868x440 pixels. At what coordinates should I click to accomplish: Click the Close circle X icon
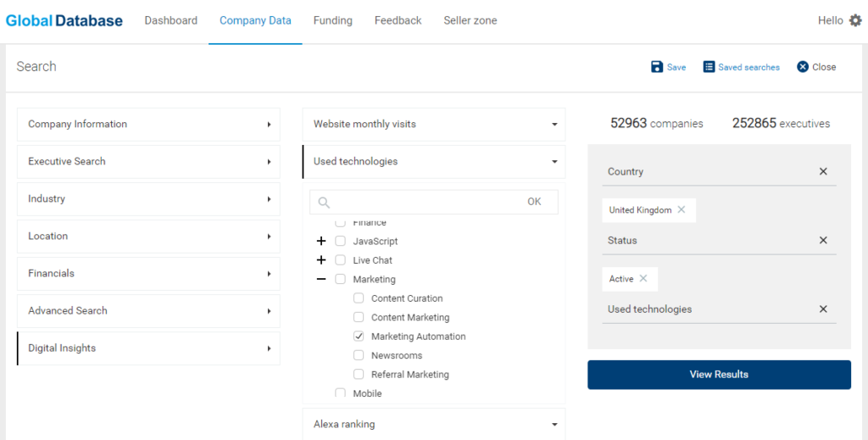tap(803, 67)
